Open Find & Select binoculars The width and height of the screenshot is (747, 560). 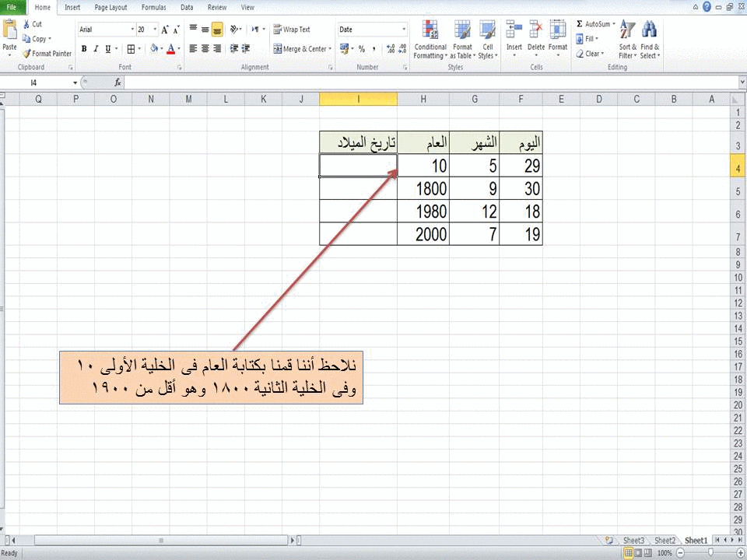point(650,40)
